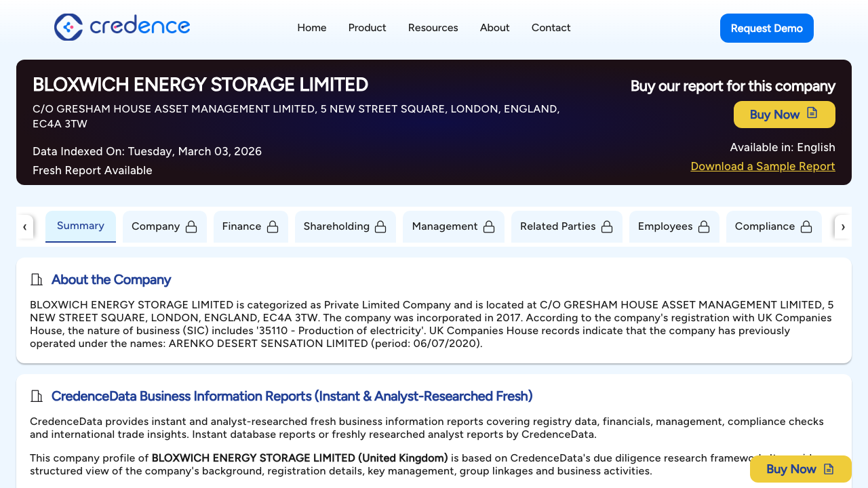Screen dimensions: 868x488
Task: Select the About navigation item
Action: click(494, 28)
